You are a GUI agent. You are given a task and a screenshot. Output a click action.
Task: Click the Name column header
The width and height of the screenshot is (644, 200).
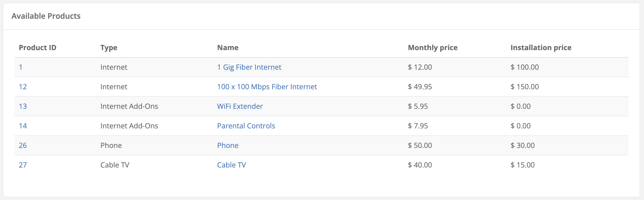228,48
